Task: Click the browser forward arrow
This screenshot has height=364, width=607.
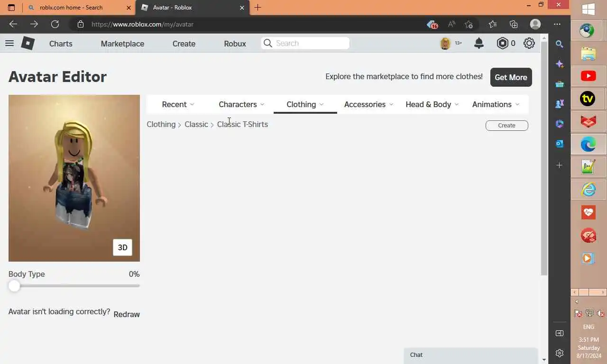Action: click(34, 24)
